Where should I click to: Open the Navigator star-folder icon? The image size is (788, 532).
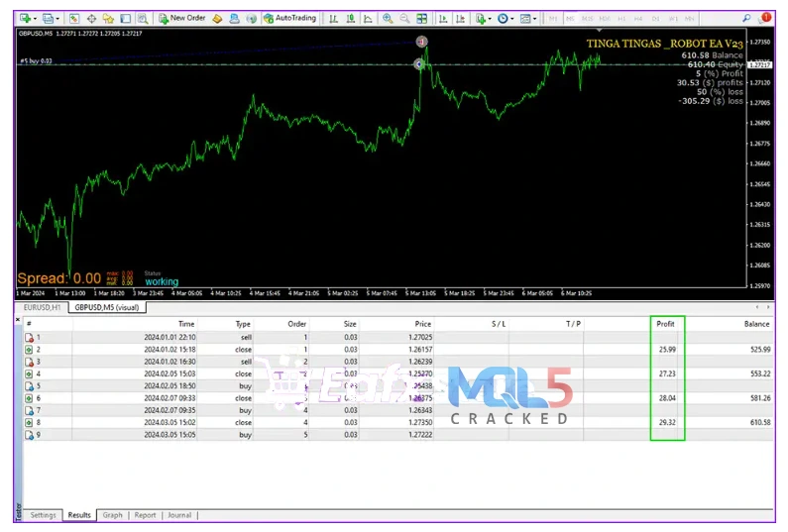pyautogui.click(x=109, y=18)
